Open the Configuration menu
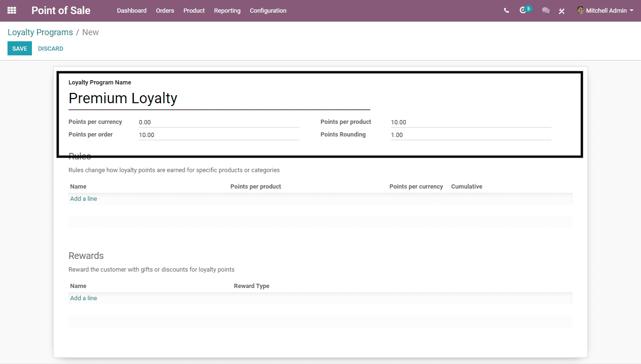The image size is (641, 364). pyautogui.click(x=268, y=10)
